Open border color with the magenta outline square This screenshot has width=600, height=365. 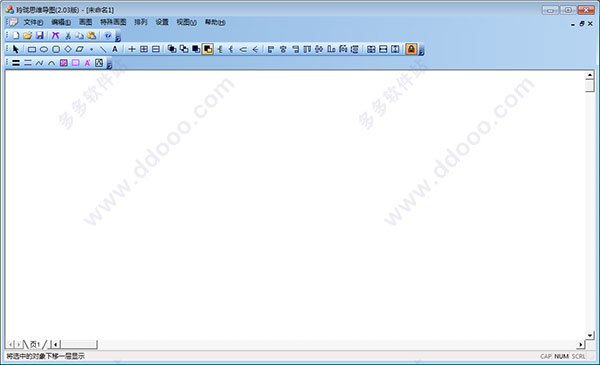click(75, 63)
